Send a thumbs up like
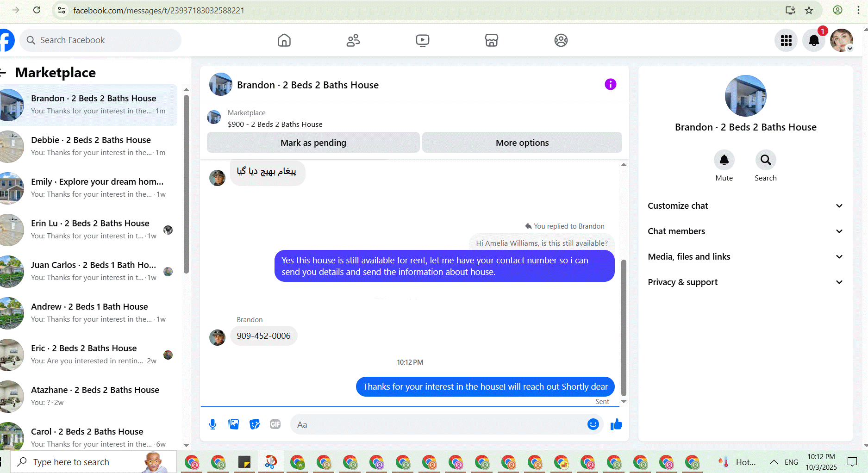The image size is (868, 473). point(616,424)
